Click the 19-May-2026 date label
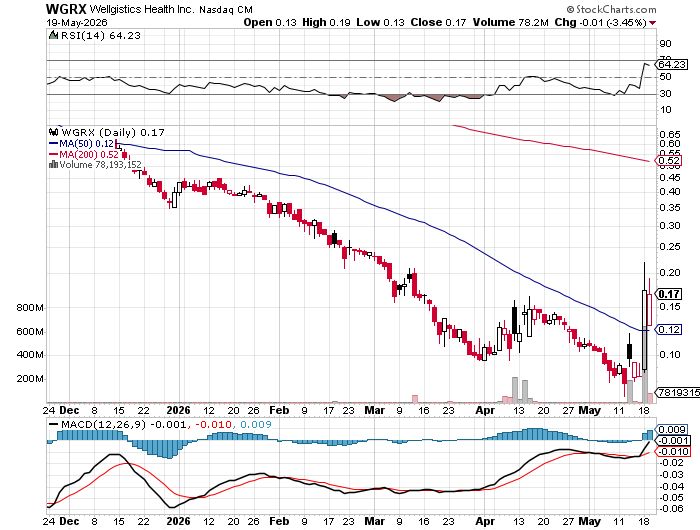The height and width of the screenshot is (530, 700). click(76, 22)
